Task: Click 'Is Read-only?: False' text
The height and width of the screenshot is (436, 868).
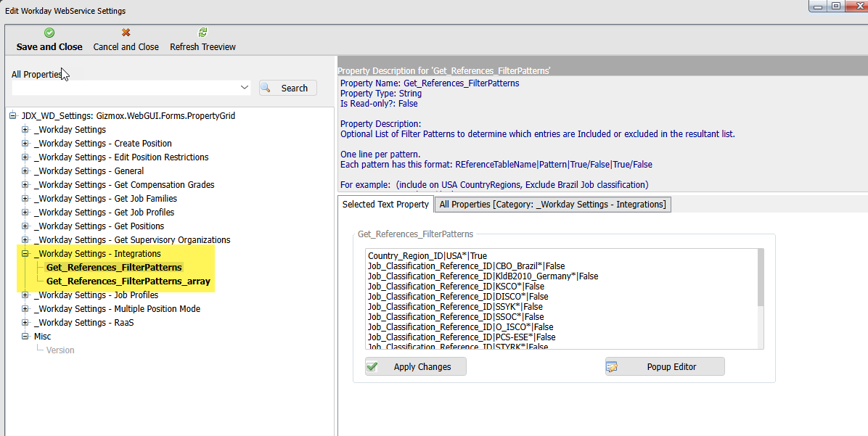Action: click(379, 104)
